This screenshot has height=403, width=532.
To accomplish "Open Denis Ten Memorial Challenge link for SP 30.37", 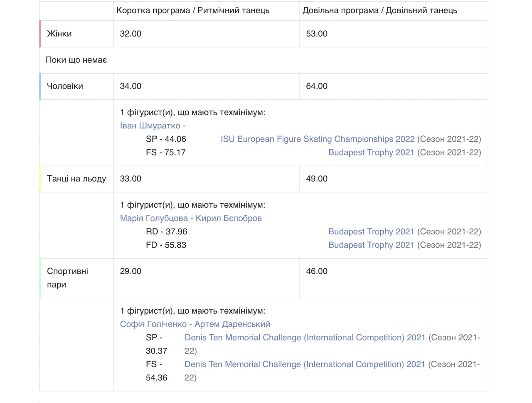I will coord(305,338).
